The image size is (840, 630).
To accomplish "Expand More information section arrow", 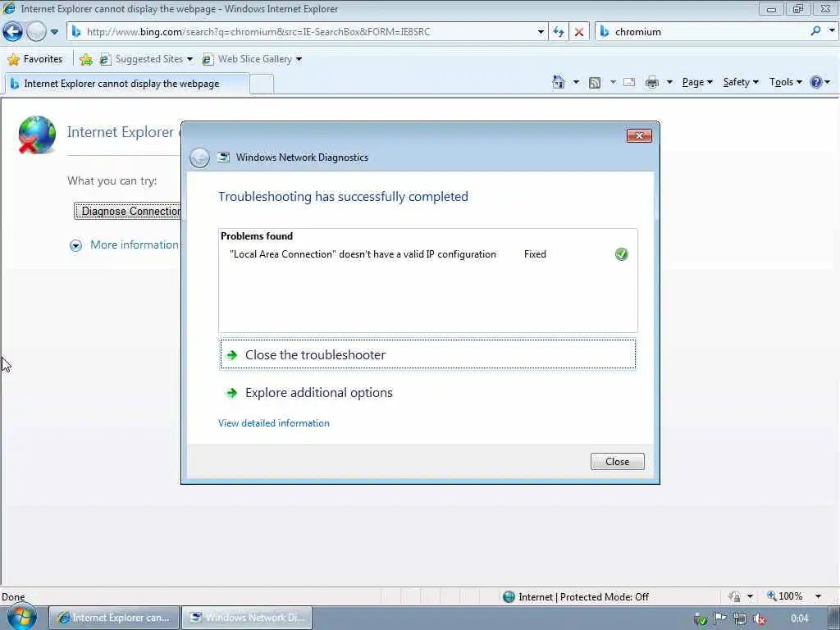I will 75,245.
